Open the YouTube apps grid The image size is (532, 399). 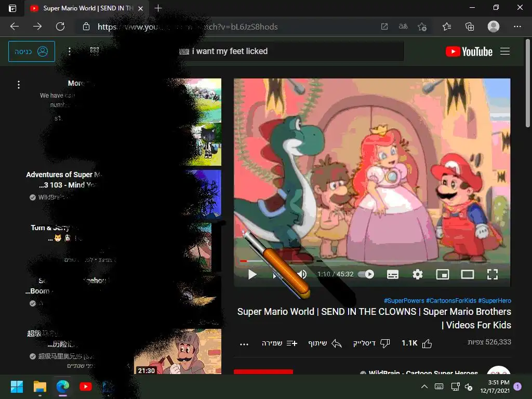(x=95, y=51)
